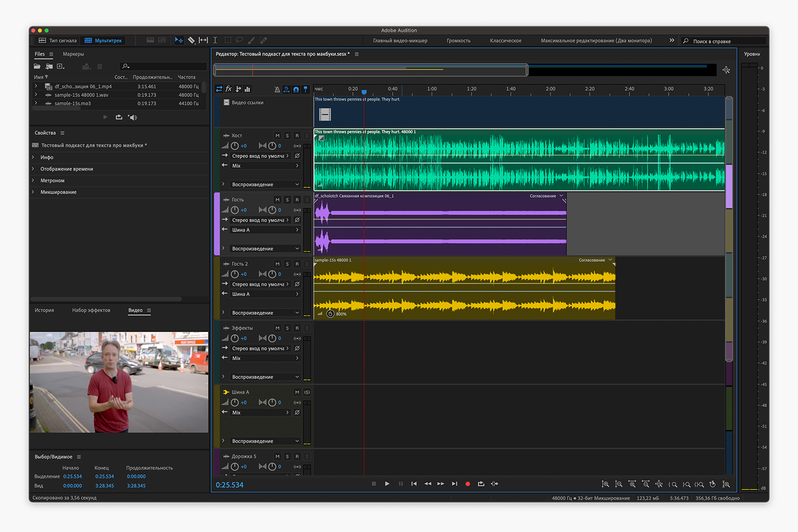
Task: Click the Rewind button
Action: click(428, 484)
